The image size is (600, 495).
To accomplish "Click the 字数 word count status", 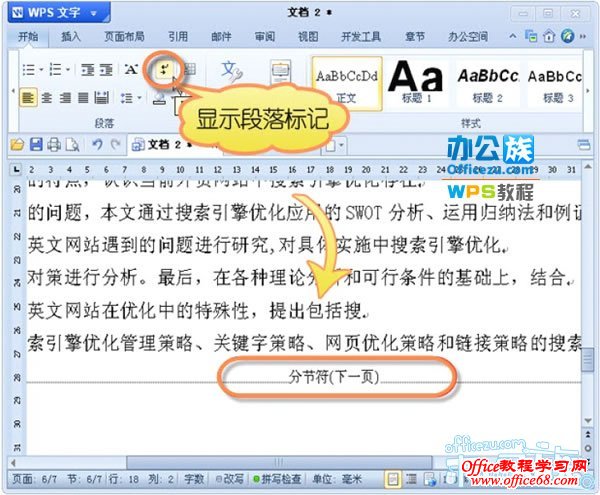I will click(x=194, y=479).
